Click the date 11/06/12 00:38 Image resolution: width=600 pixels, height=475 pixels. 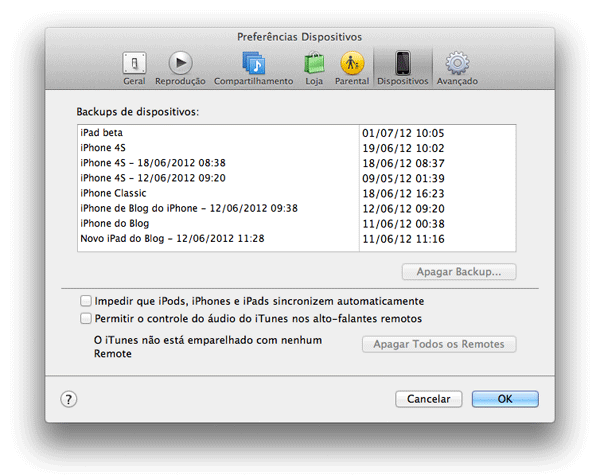pyautogui.click(x=403, y=224)
